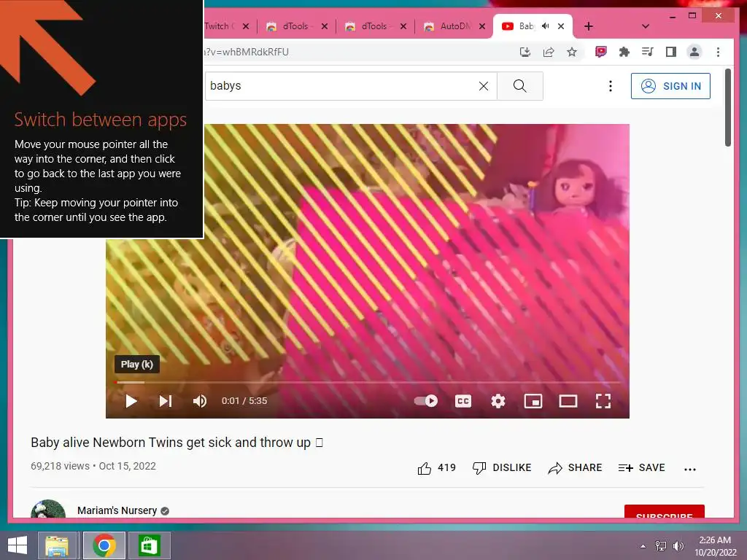Viewport: 747px width, 560px height.
Task: Enter fullscreen mode
Action: (603, 401)
